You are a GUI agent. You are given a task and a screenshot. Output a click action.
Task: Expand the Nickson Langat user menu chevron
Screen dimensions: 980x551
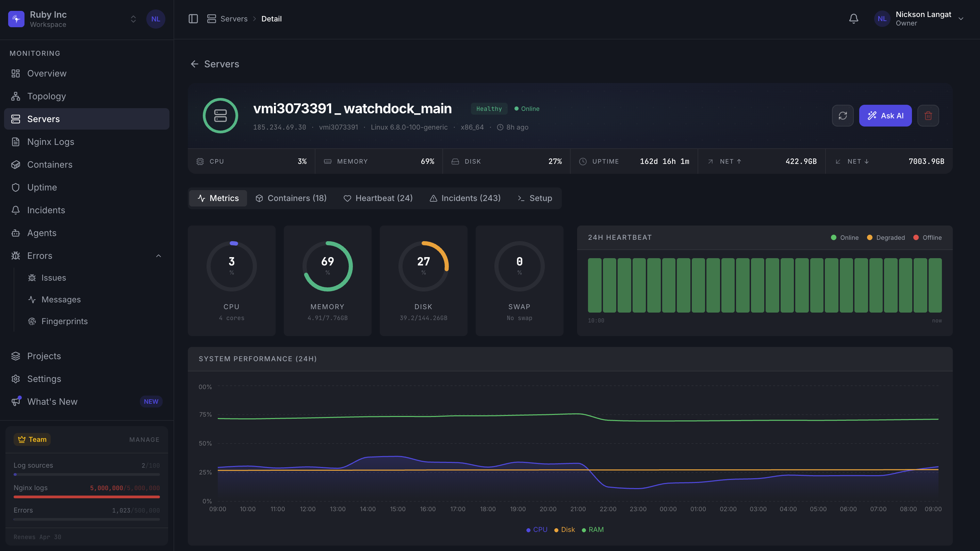[961, 19]
